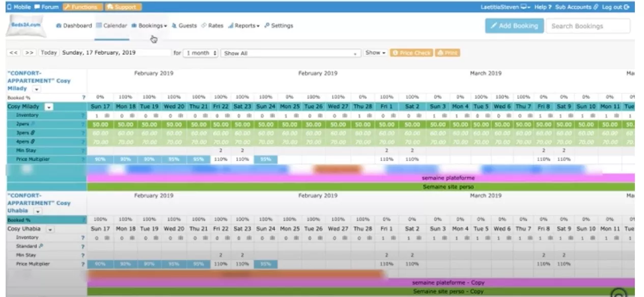Select the green Semaine site perso bar

(x=361, y=187)
